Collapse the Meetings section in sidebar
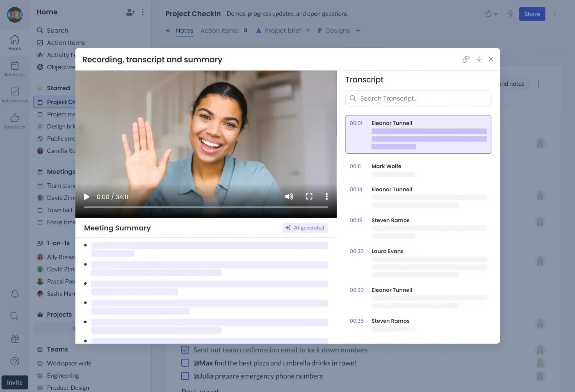 pyautogui.click(x=56, y=172)
